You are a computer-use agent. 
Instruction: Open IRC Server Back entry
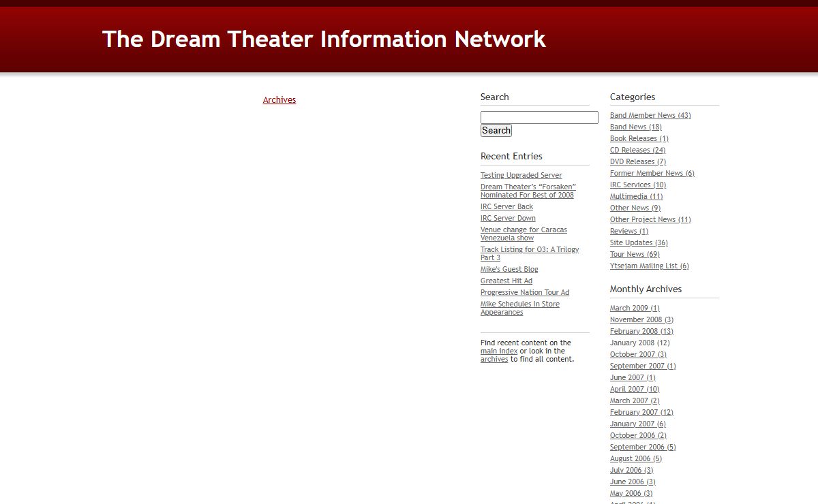[506, 206]
